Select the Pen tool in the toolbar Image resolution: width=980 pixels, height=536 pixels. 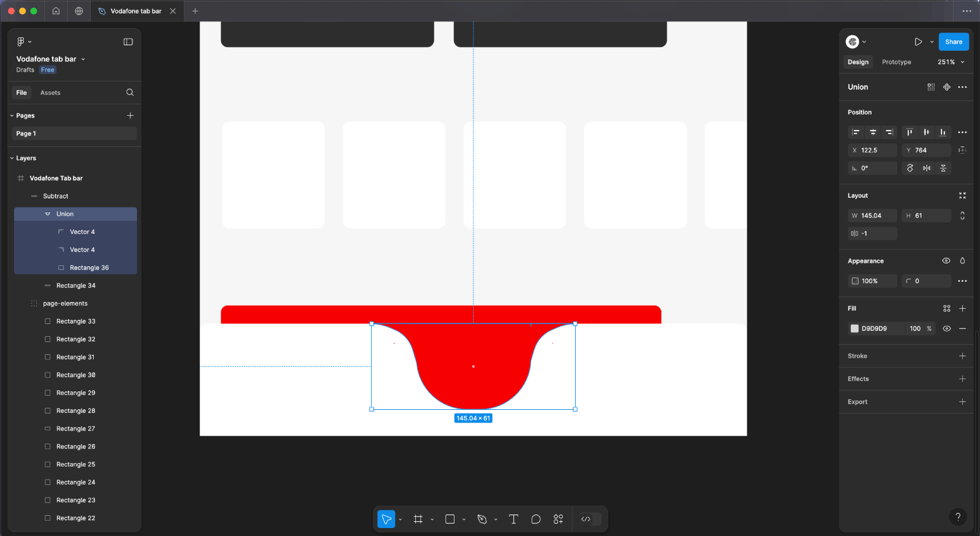482,519
